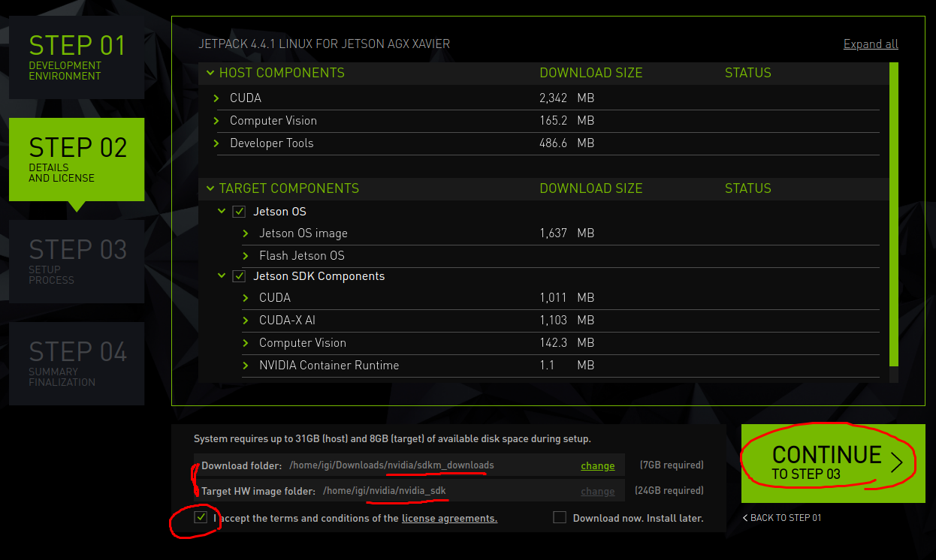Expand the target CUDA row

point(246,298)
